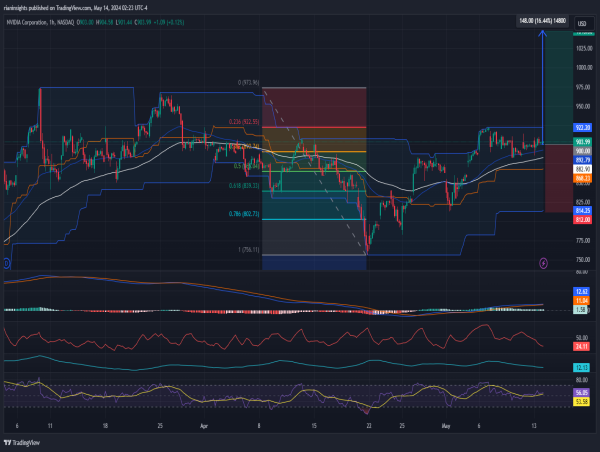Click the green long position target zone
600x452 pixels.
click(x=559, y=88)
